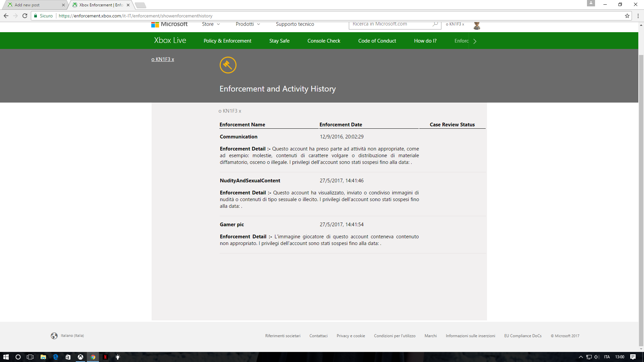
Task: Expand the Prodotti dropdown
Action: [248, 24]
